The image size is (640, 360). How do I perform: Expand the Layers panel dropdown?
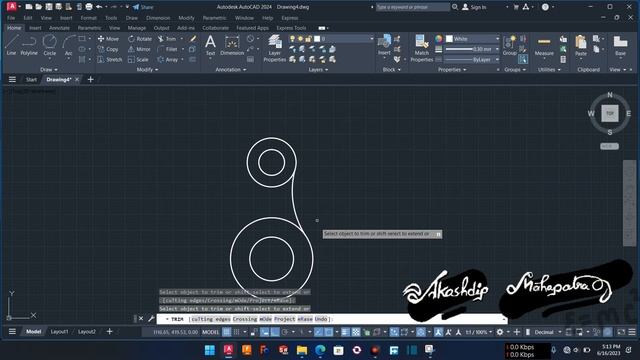318,69
